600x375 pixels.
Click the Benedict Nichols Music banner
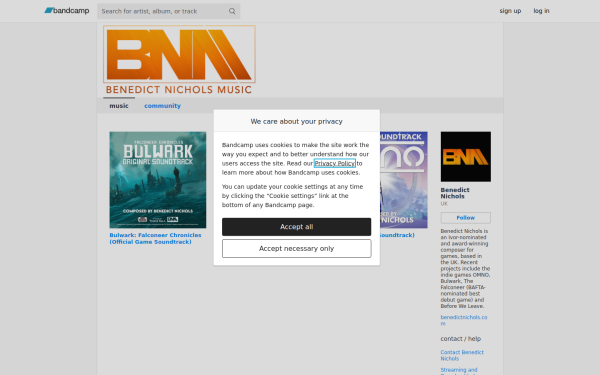(x=179, y=60)
